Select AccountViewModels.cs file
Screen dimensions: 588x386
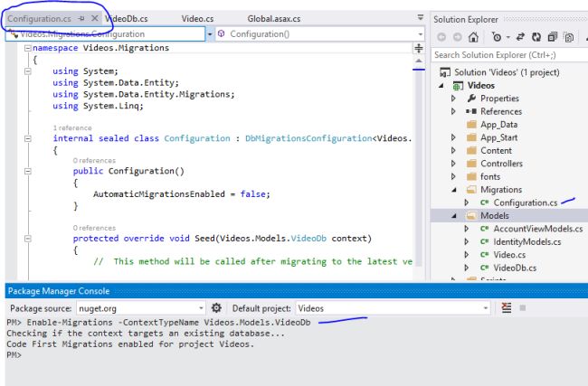click(538, 229)
